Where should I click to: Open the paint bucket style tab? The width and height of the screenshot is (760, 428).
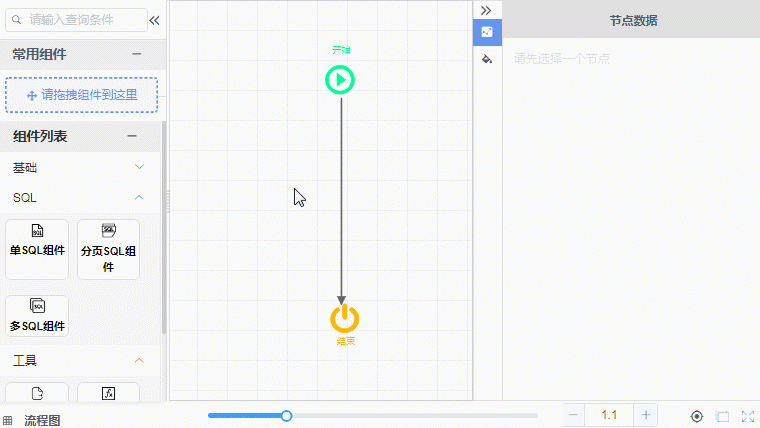tap(487, 59)
